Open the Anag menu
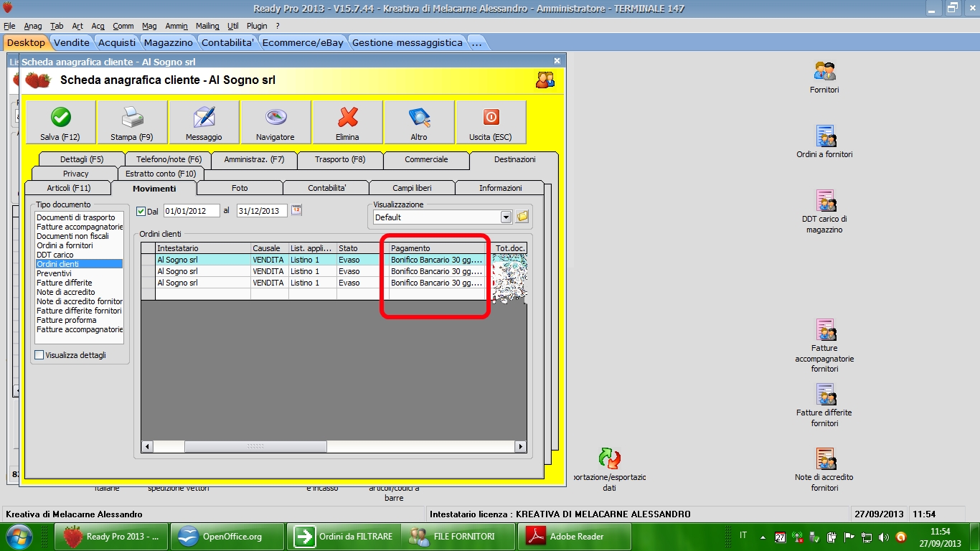The image size is (980, 551). (x=33, y=26)
